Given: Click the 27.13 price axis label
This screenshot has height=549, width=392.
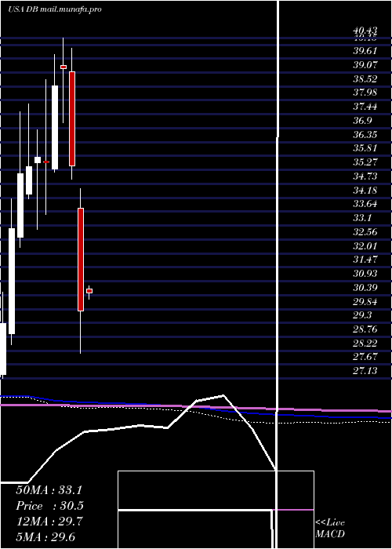Looking at the screenshot, I should pos(365,371).
